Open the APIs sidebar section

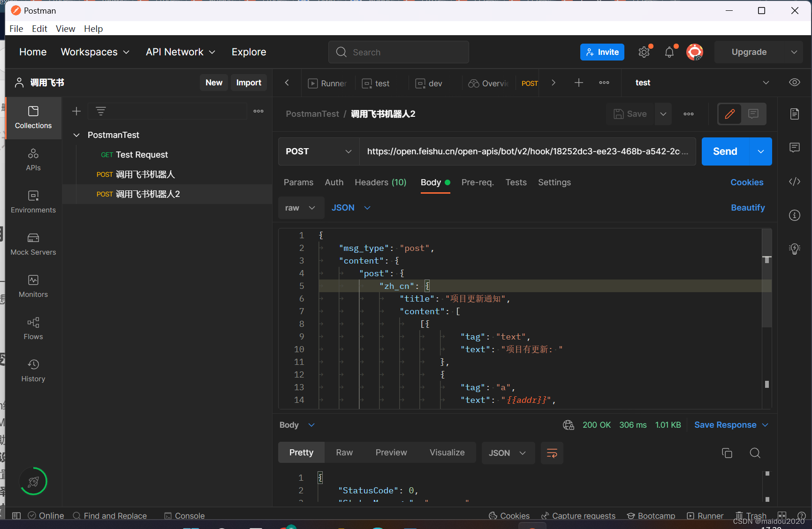33,160
